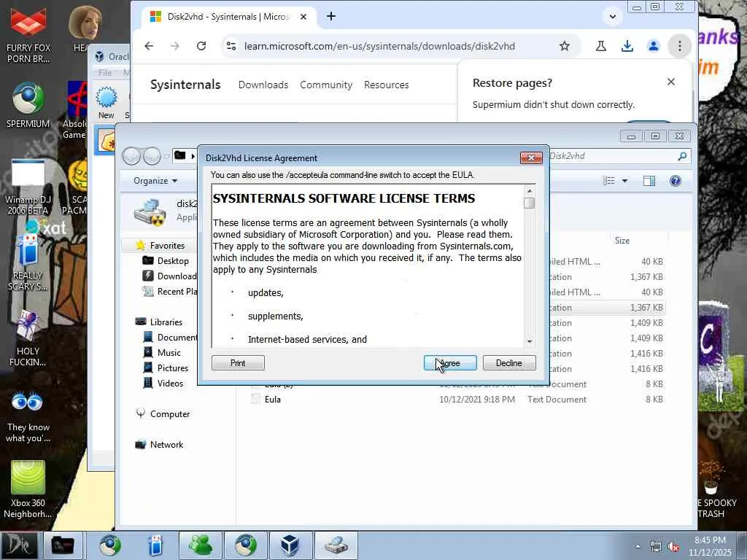The height and width of the screenshot is (560, 747).
Task: Click the Explorer change view icon
Action: [609, 181]
